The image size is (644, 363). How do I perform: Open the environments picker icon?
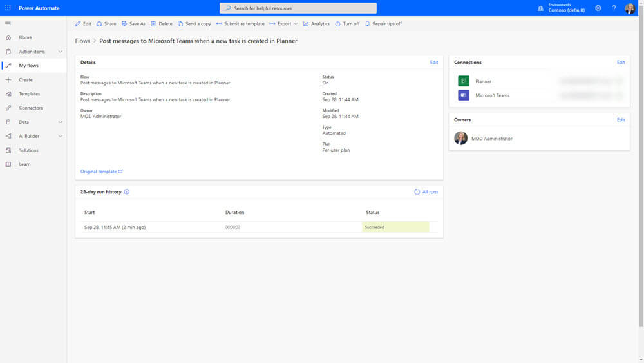540,8
